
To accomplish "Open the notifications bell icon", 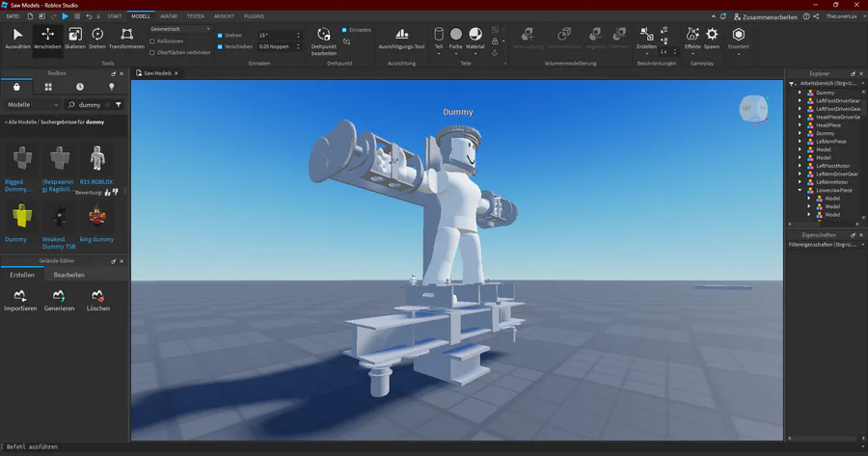I will point(723,16).
